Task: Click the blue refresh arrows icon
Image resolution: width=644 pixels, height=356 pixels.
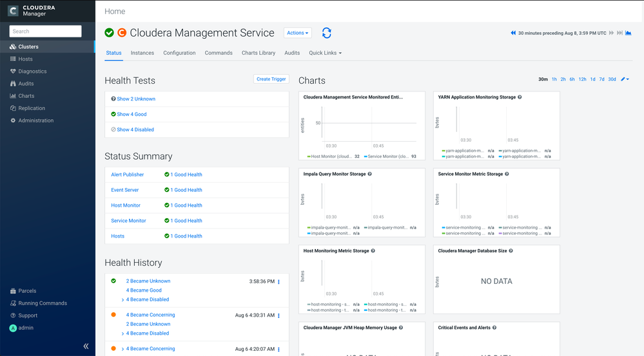Action: (327, 33)
